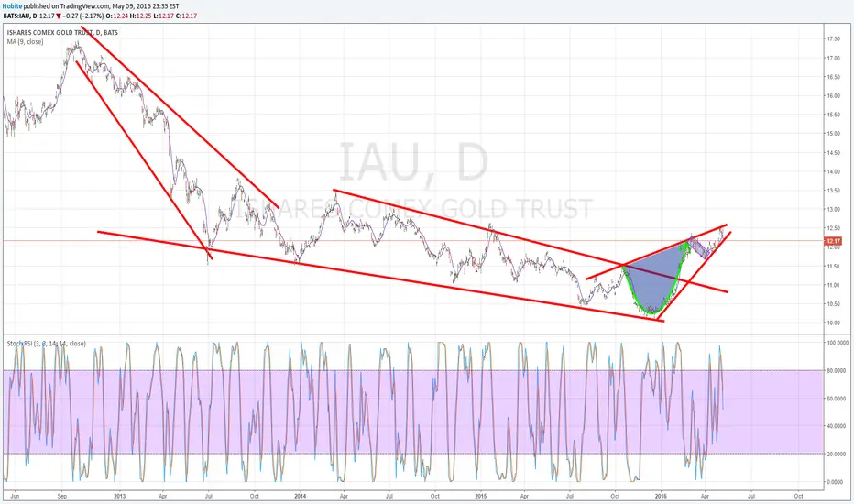
Task: Click the 13.00 price axis label
Action: coord(833,209)
